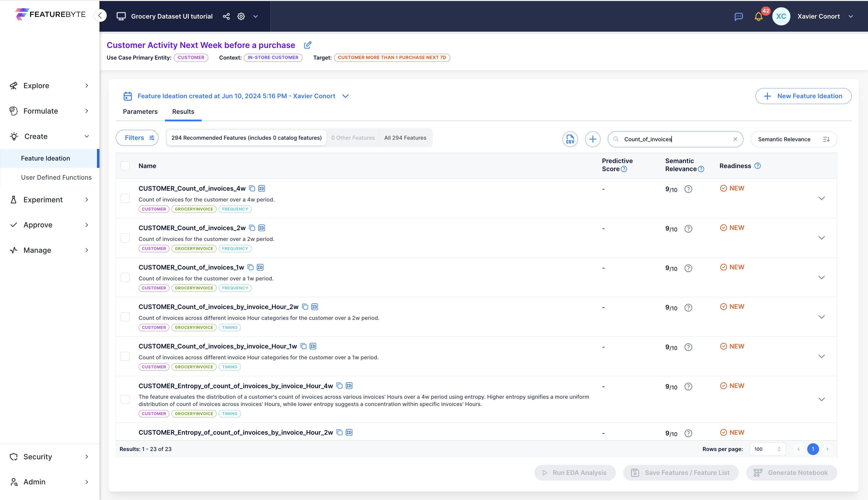
Task: Check CUSTOMER_Entropy_of_count_of_invoices_by_invoice_Hour_4w row checkbox
Action: pyautogui.click(x=125, y=399)
